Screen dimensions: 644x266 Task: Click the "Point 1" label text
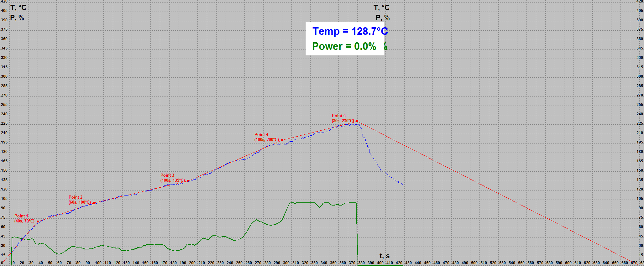pos(21,216)
